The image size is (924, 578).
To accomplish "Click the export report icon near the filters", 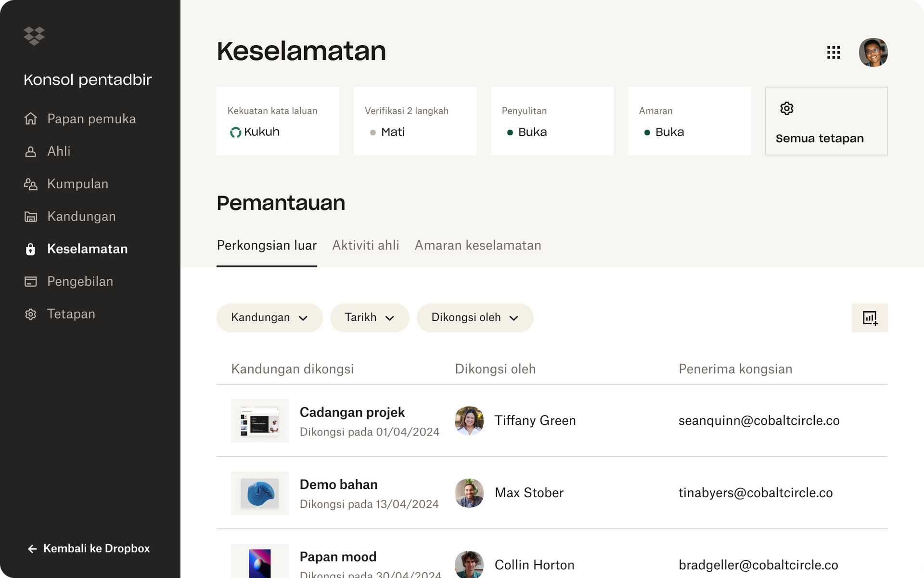I will (x=870, y=318).
